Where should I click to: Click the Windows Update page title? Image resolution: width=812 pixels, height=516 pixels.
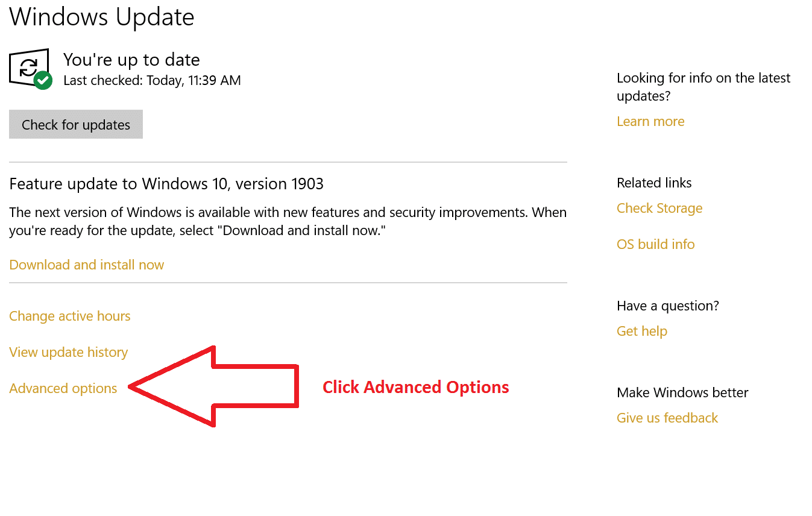coord(101,17)
